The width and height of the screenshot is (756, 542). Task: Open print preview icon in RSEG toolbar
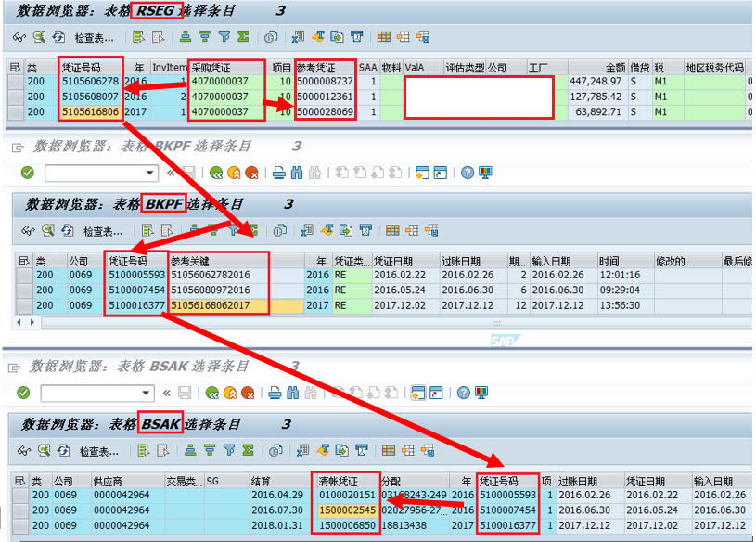pos(271,37)
